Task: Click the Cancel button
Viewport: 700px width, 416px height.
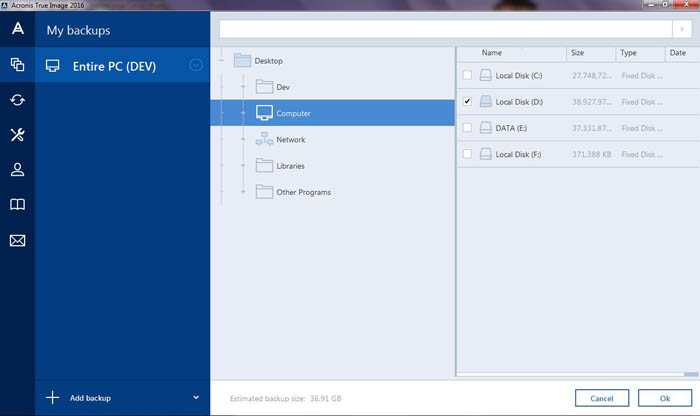Action: pyautogui.click(x=602, y=398)
